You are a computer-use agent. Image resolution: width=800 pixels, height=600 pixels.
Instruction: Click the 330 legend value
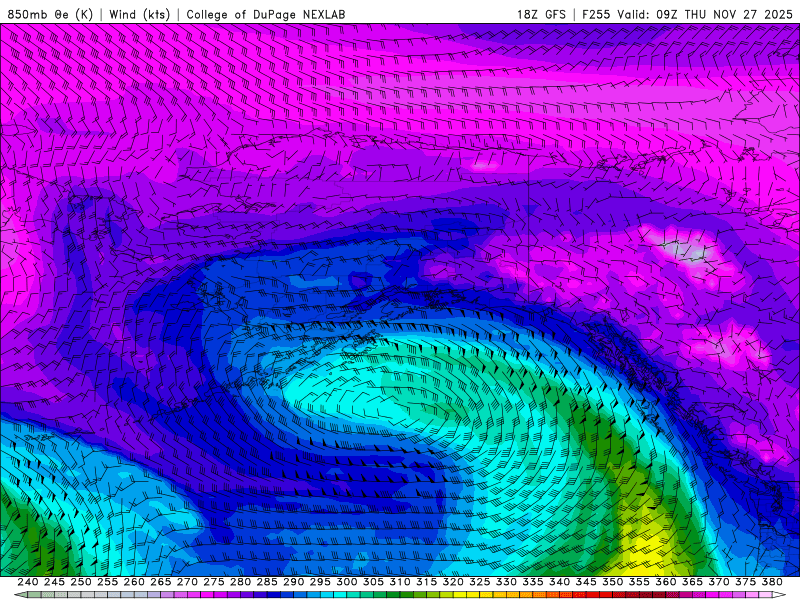pos(506,582)
